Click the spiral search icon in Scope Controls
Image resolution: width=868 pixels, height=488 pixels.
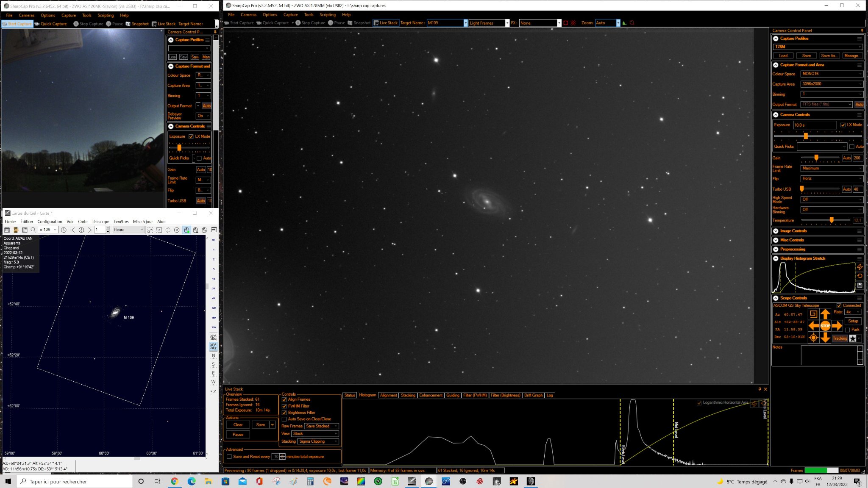(x=813, y=314)
